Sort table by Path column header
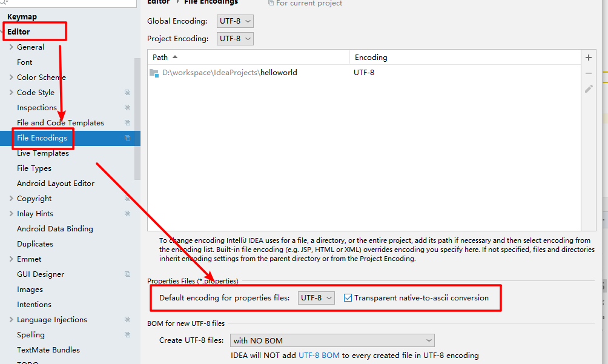Image resolution: width=608 pixels, height=364 pixels. pyautogui.click(x=160, y=58)
